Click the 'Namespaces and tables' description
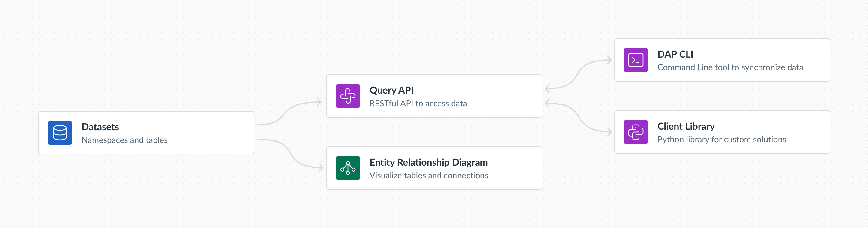Screen dimensions: 868x228 [124, 140]
